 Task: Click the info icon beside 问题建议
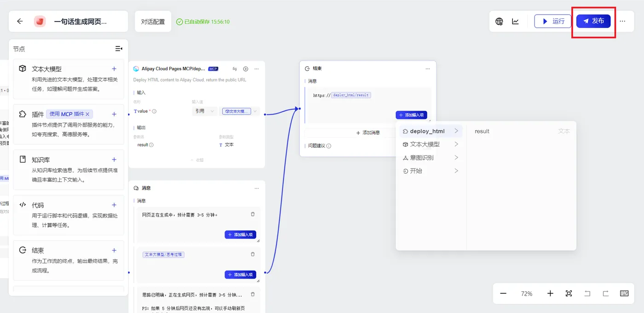[328, 146]
